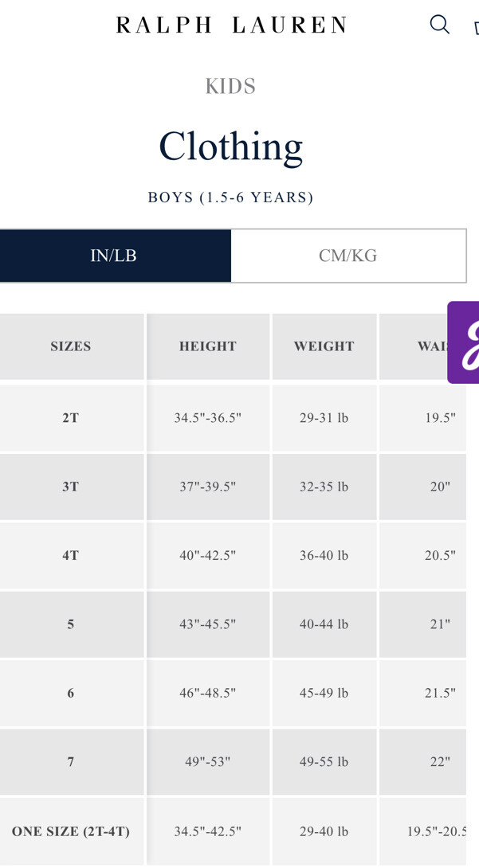This screenshot has width=479, height=868.
Task: Click the 32-35 lb weight cell
Action: click(324, 487)
